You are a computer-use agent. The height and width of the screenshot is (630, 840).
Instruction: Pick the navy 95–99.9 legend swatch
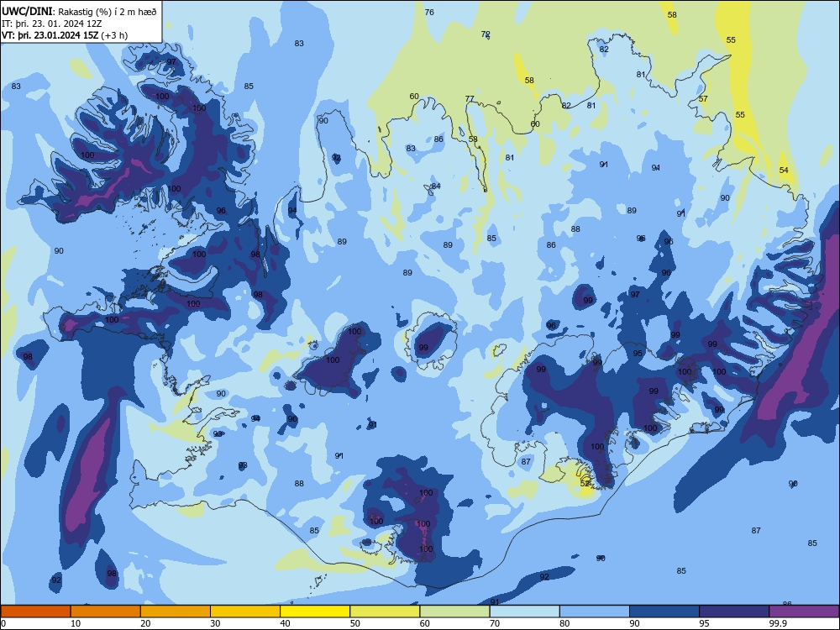734,612
